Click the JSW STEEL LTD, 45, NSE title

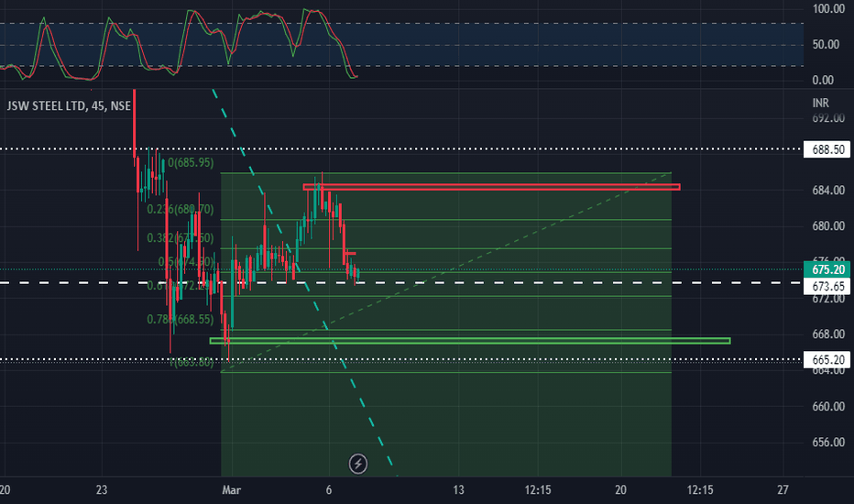tap(69, 106)
